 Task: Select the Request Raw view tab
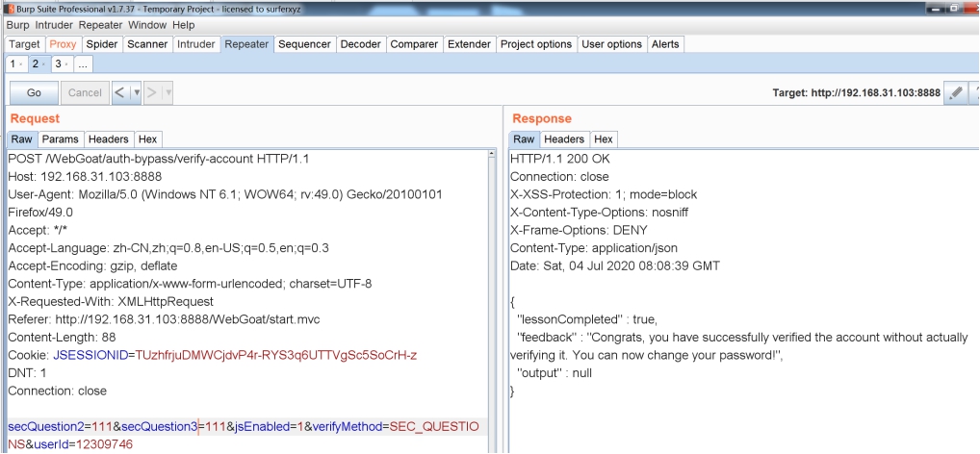click(22, 139)
